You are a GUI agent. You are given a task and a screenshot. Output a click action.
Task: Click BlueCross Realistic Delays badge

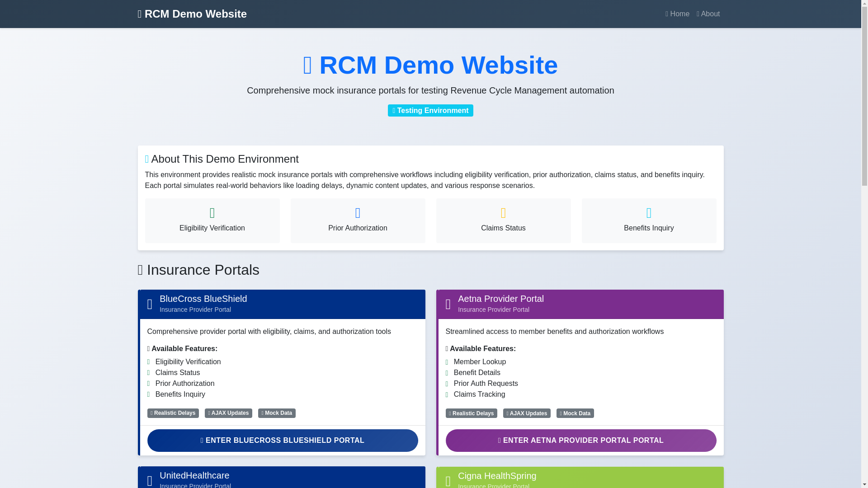coord(173,413)
